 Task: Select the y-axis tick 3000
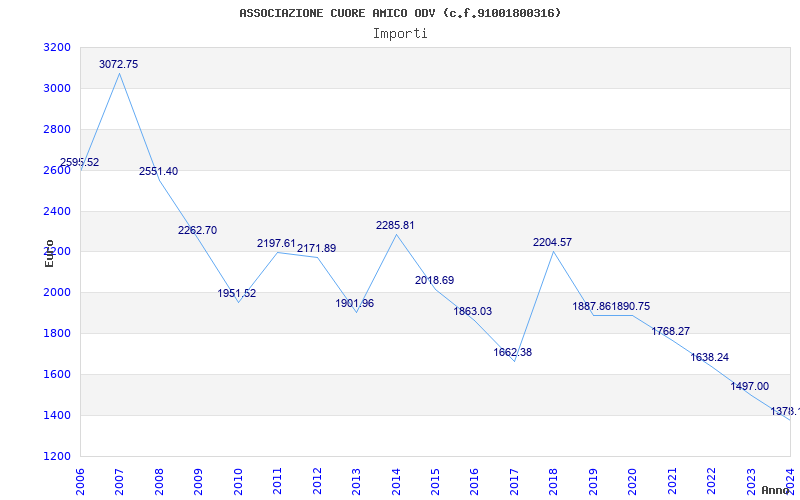pos(57,89)
